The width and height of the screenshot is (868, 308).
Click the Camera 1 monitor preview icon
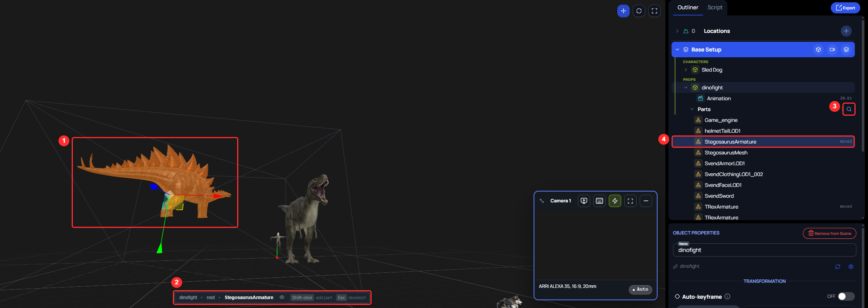584,201
